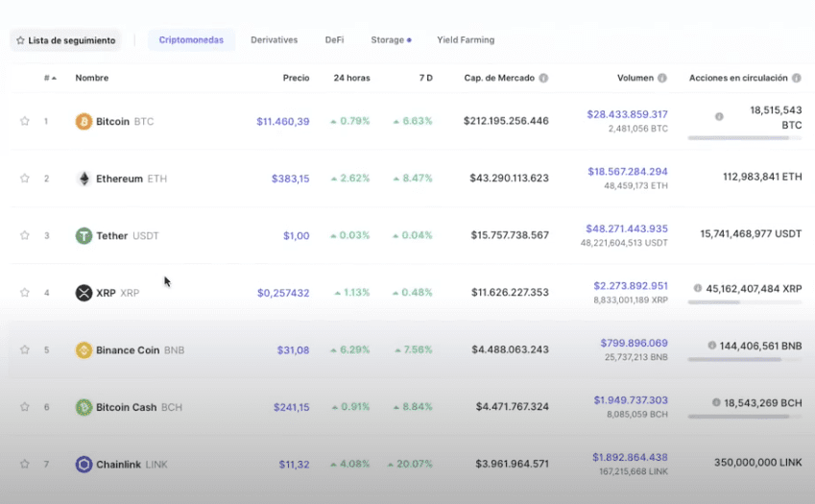Image resolution: width=815 pixels, height=504 pixels.
Task: Click Binance Coin 24h change 6.29%
Action: click(349, 349)
